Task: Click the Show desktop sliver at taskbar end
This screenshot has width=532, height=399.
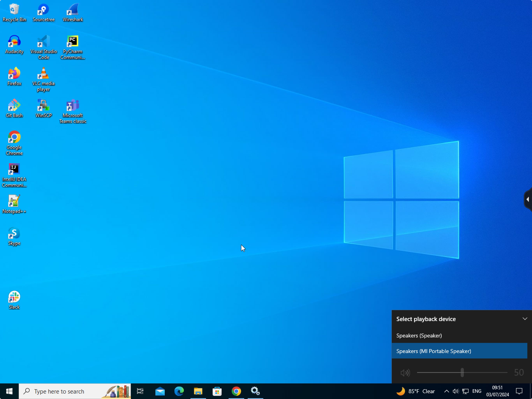Action: [x=531, y=391]
